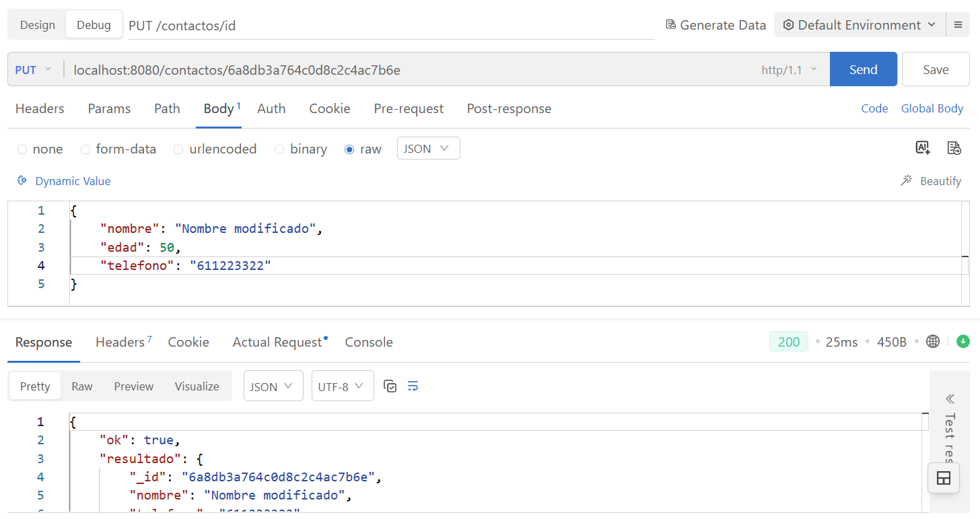Viewport: 980px width, 519px height.
Task: Click the AI assistant icon in body toolbar
Action: [x=923, y=148]
